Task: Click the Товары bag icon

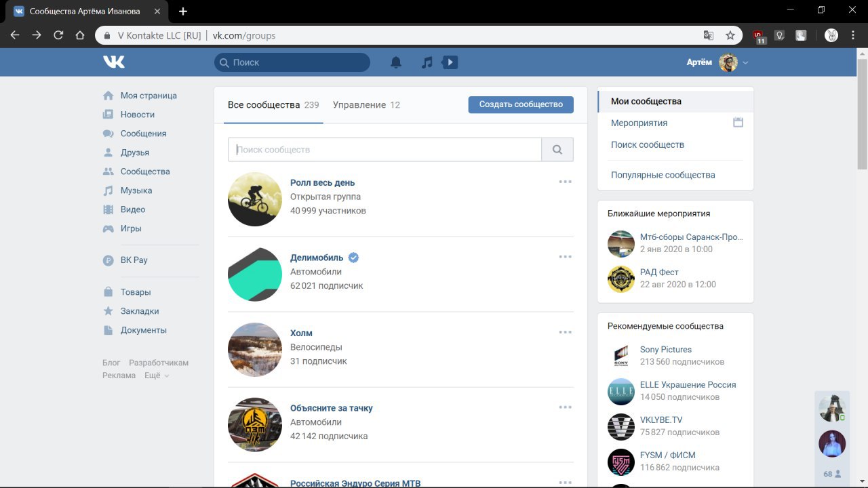Action: point(108,292)
